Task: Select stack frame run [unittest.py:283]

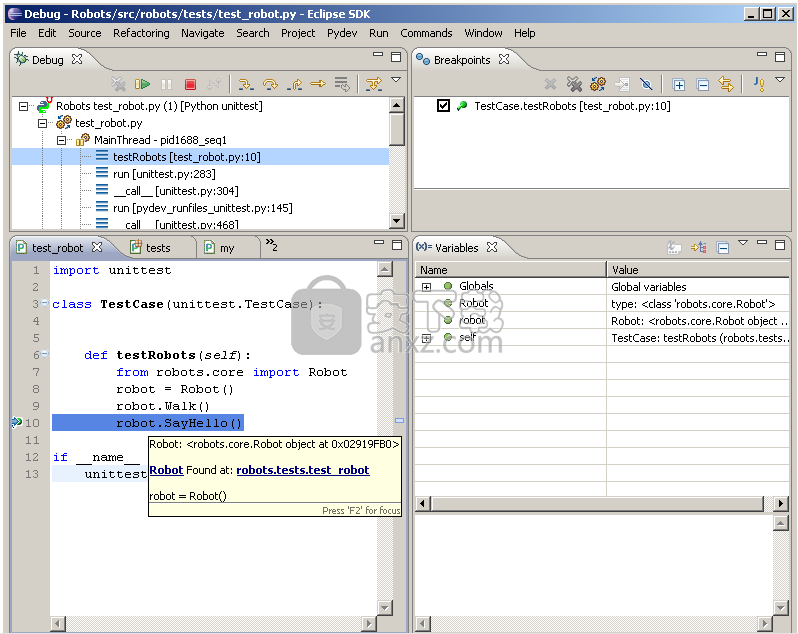Action: click(x=164, y=174)
